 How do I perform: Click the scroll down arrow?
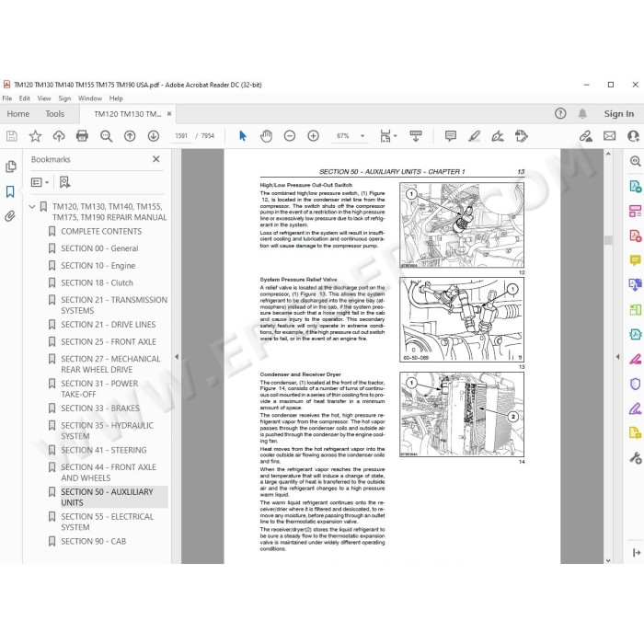(608, 559)
